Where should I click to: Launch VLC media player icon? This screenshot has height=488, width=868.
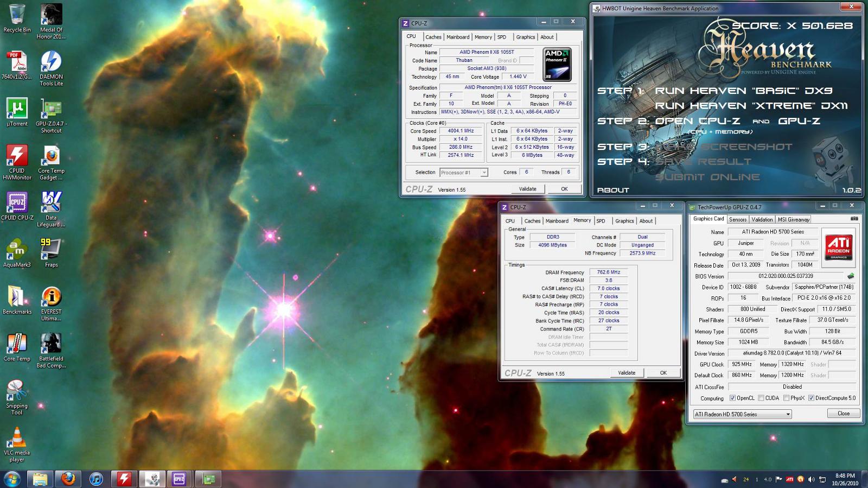pyautogui.click(x=17, y=444)
